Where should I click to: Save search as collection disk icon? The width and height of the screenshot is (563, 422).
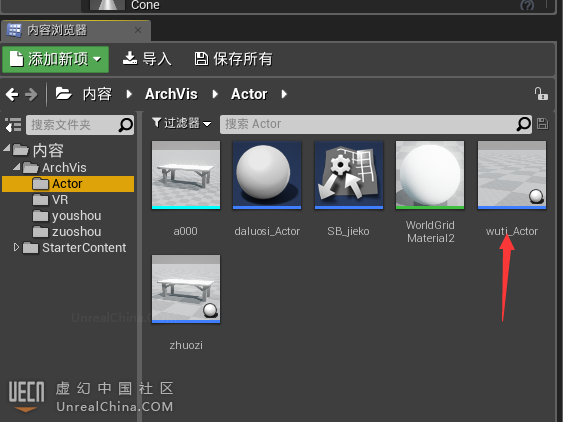[542, 124]
